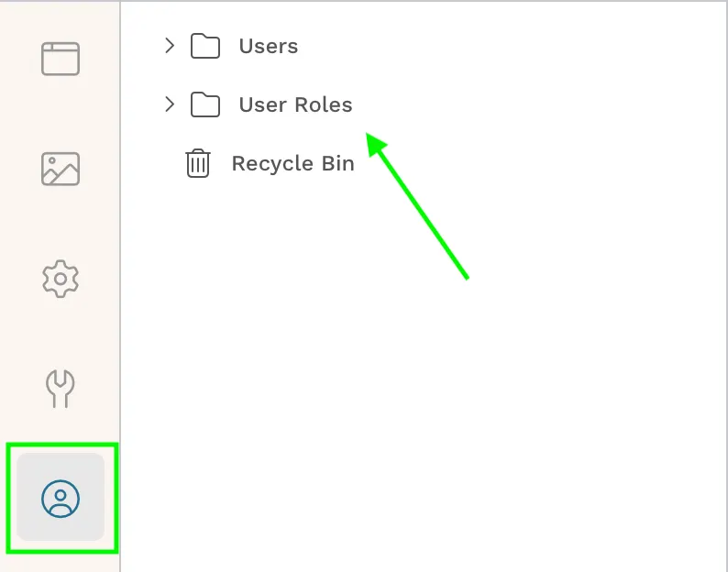Switch to the picture-icon Media tab
This screenshot has height=572, width=728.
point(61,169)
